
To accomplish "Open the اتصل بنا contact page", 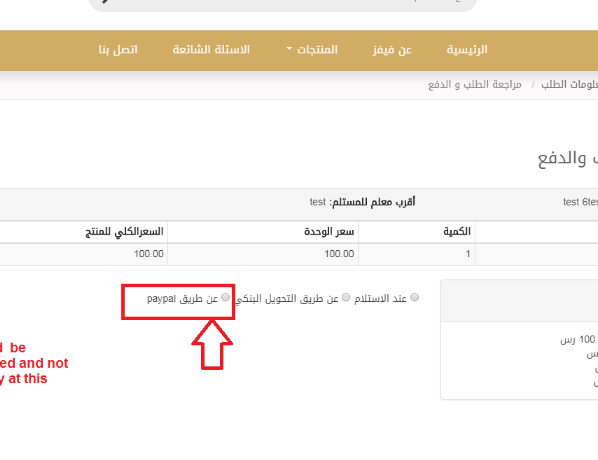I will pos(118,50).
